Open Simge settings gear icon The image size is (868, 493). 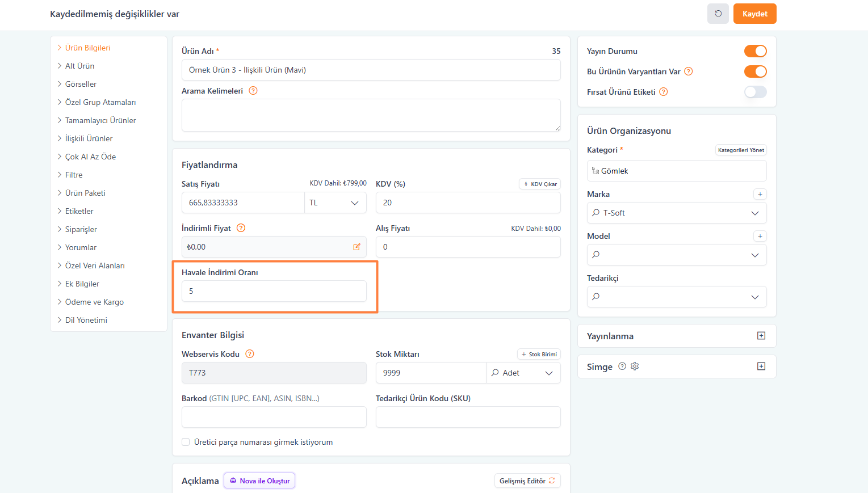click(x=635, y=366)
